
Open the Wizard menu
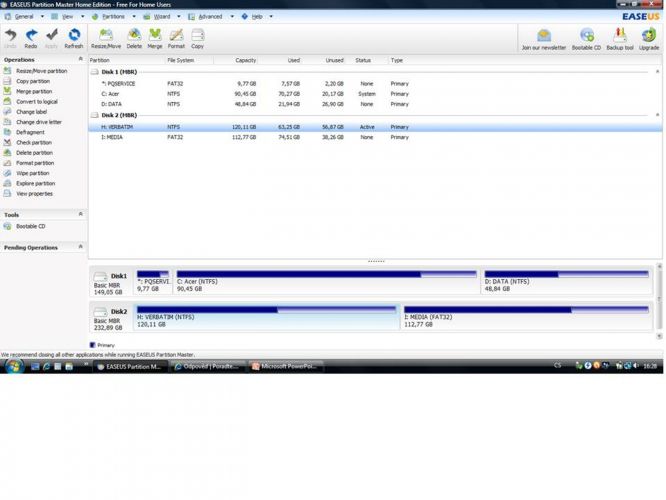point(162,17)
